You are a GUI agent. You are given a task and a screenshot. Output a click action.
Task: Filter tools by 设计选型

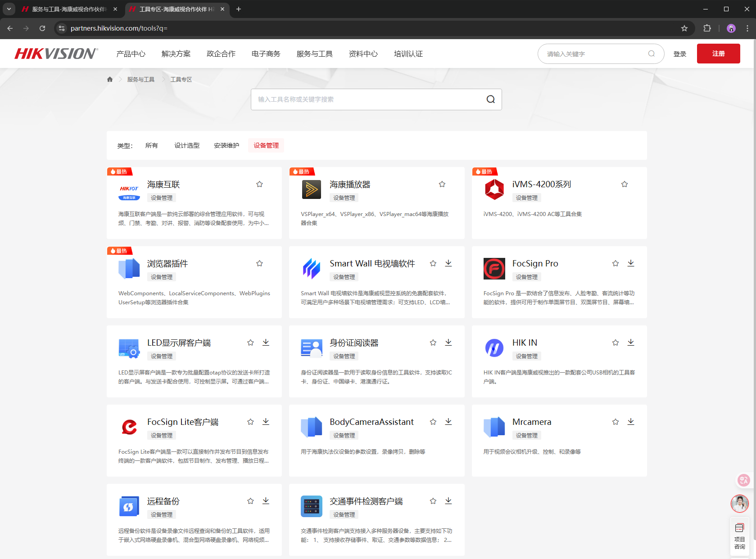[187, 145]
